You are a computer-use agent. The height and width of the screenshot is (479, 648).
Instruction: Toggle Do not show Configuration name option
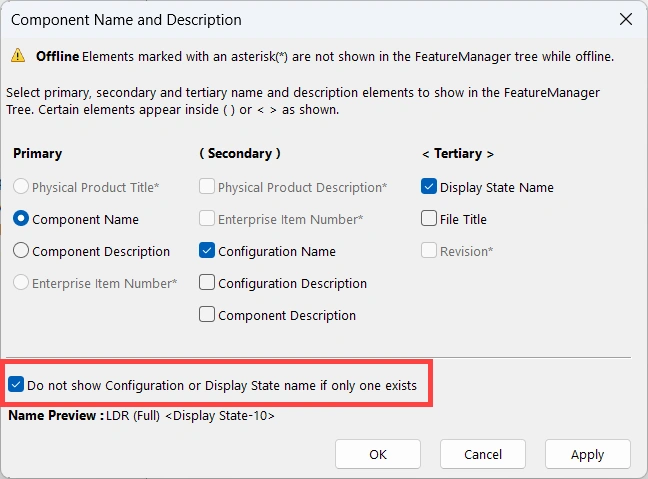coord(16,384)
